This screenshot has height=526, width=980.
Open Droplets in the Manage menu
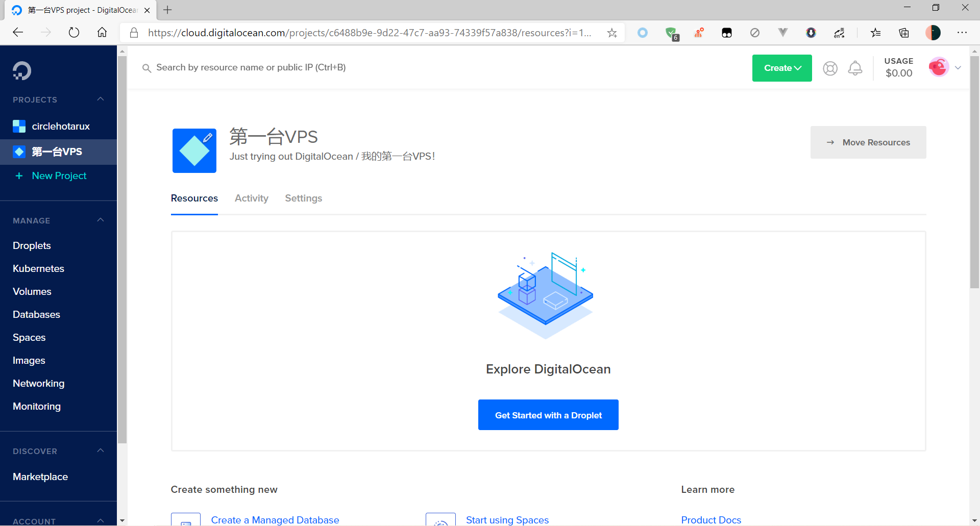click(x=32, y=245)
